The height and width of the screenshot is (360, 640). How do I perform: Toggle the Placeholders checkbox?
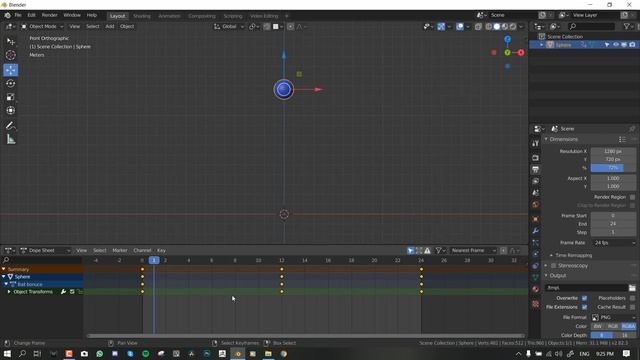point(632,298)
